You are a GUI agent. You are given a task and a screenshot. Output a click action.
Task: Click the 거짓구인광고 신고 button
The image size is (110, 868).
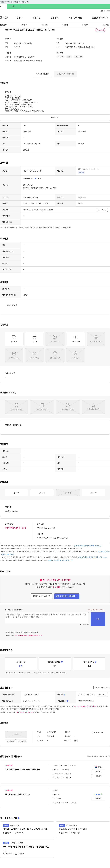click(x=102, y=688)
